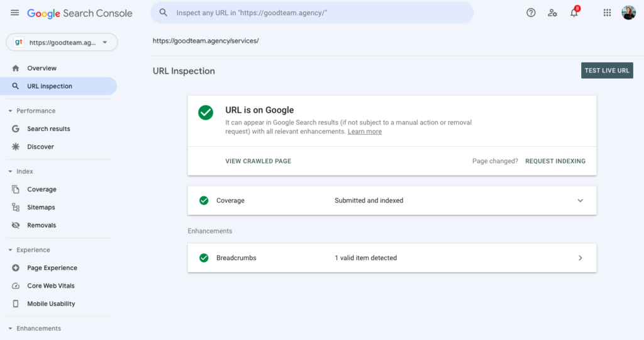Image resolution: width=644 pixels, height=340 pixels.
Task: Click the green check beside URL is on Google
Action: [x=206, y=112]
